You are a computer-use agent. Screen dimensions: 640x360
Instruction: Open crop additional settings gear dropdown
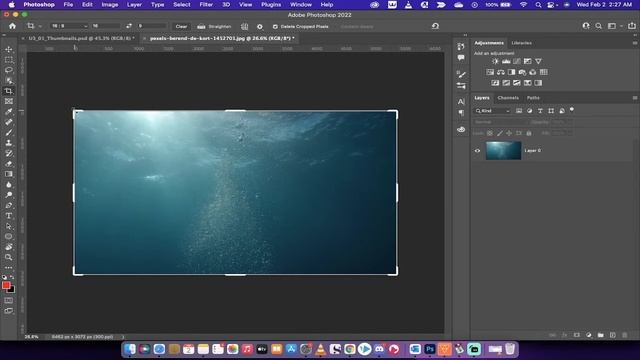260,27
